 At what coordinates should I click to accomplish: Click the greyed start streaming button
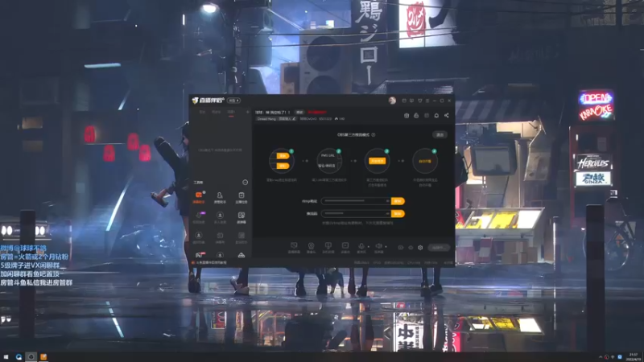439,248
